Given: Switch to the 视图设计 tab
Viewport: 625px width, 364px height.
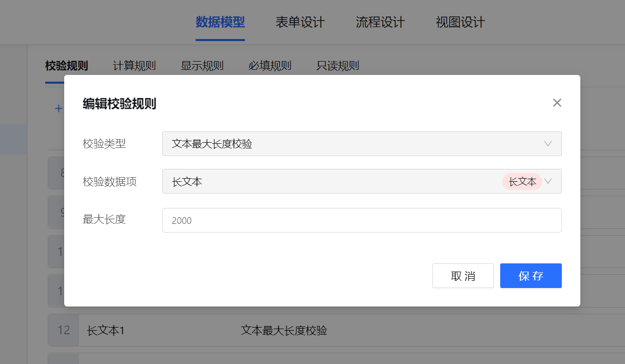Looking at the screenshot, I should [461, 23].
